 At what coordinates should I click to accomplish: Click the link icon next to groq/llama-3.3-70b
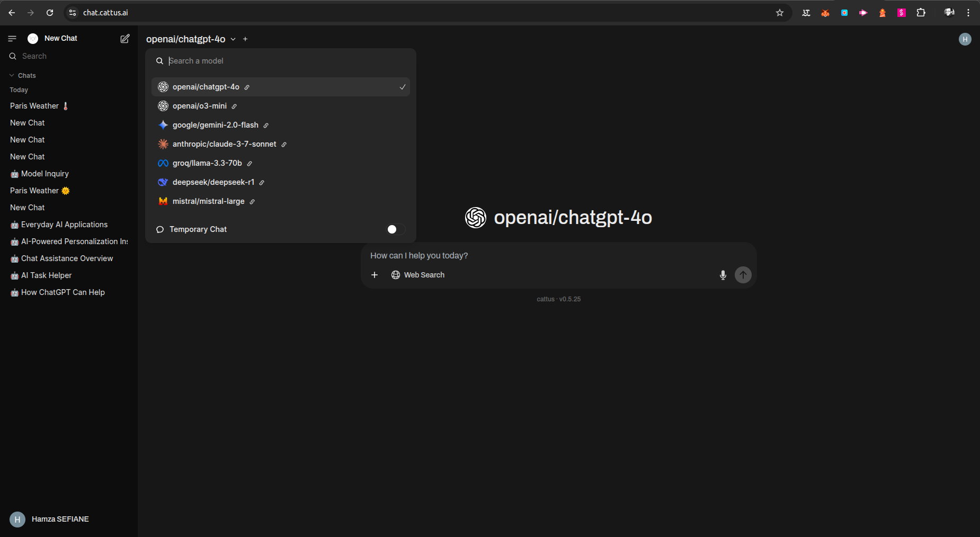[x=250, y=164]
